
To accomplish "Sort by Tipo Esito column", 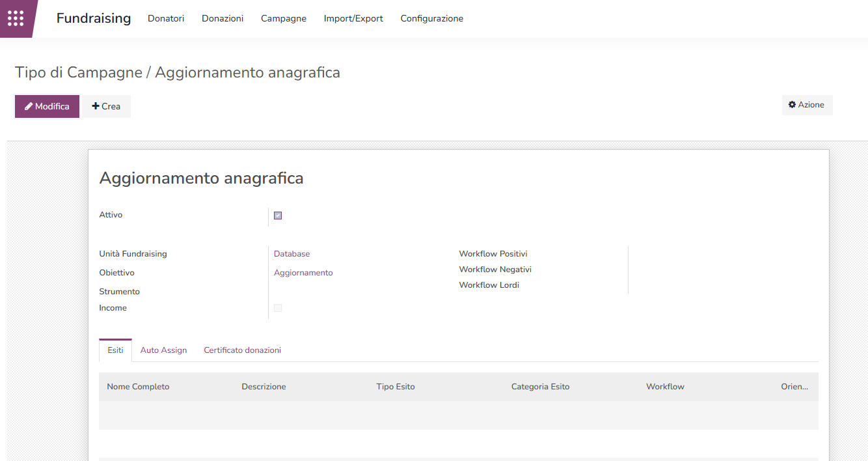I will [396, 387].
